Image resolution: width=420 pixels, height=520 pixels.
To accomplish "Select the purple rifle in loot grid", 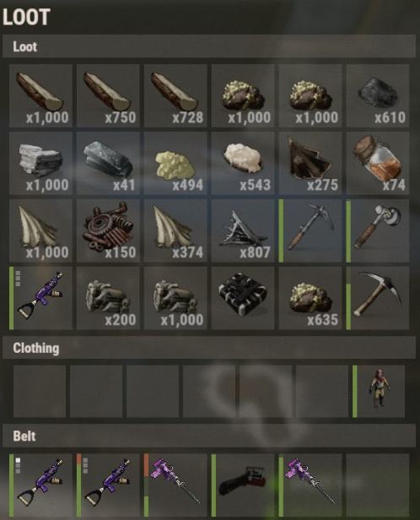I will 40,298.
